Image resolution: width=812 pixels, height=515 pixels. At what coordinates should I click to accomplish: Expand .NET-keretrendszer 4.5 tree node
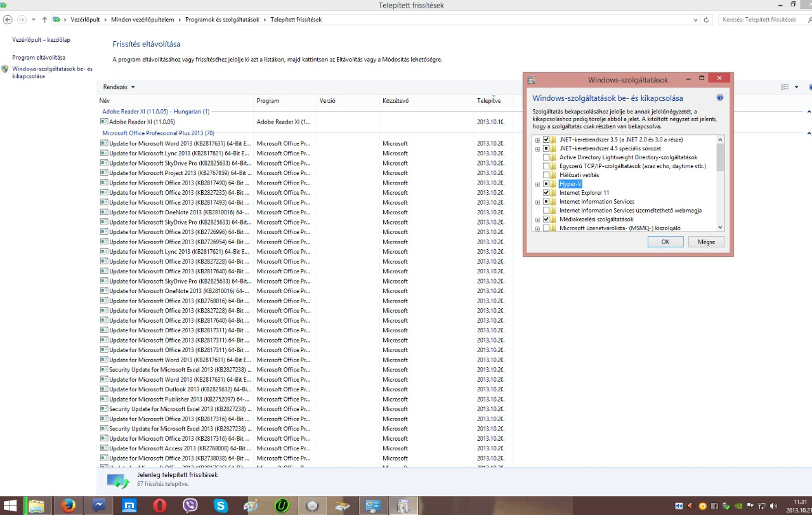point(537,148)
